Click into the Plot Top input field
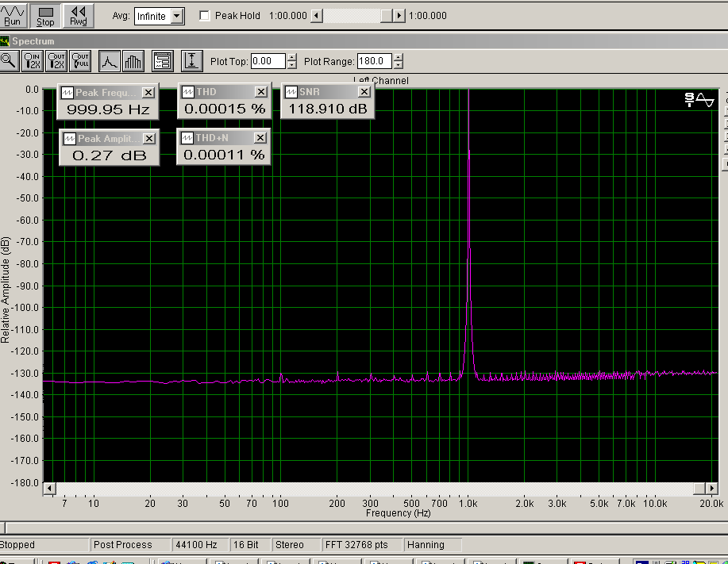This screenshot has width=728, height=564. (268, 61)
